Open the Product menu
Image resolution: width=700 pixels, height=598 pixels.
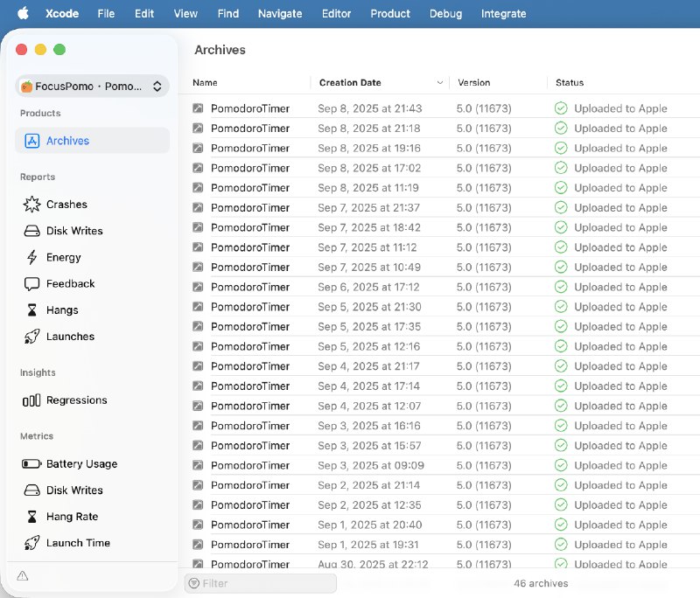pos(390,13)
